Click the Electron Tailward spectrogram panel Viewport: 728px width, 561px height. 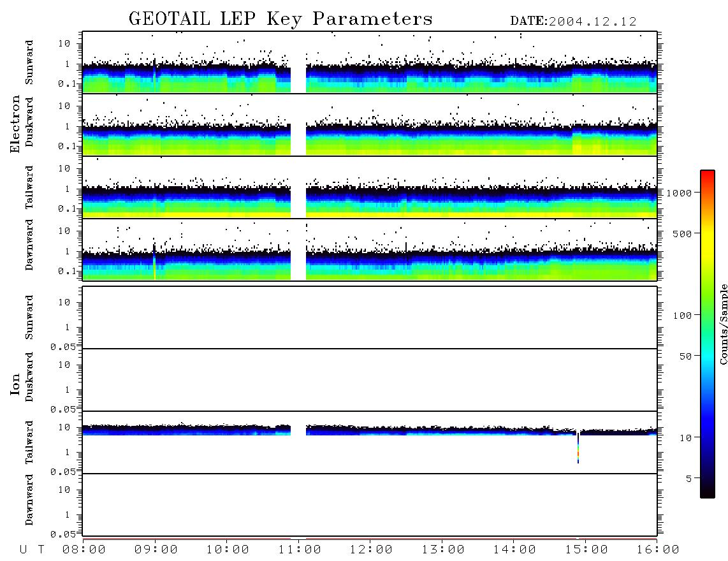(x=370, y=187)
